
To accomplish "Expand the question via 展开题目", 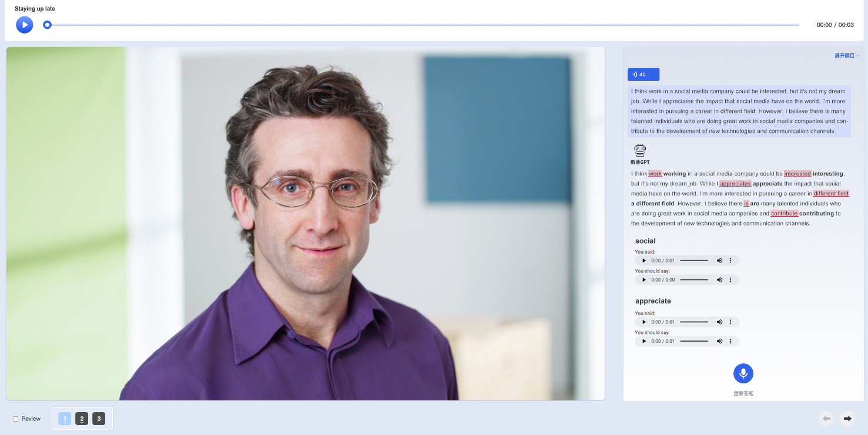I will click(847, 56).
